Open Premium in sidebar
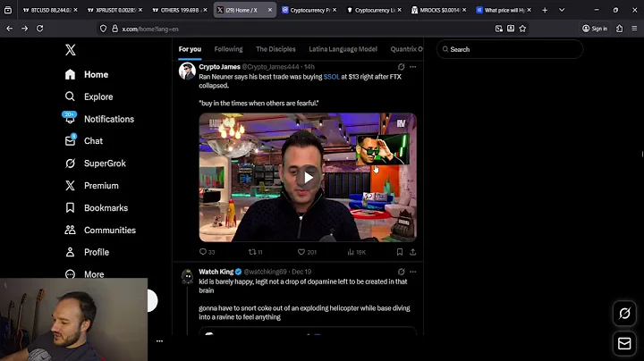 [x=91, y=186]
